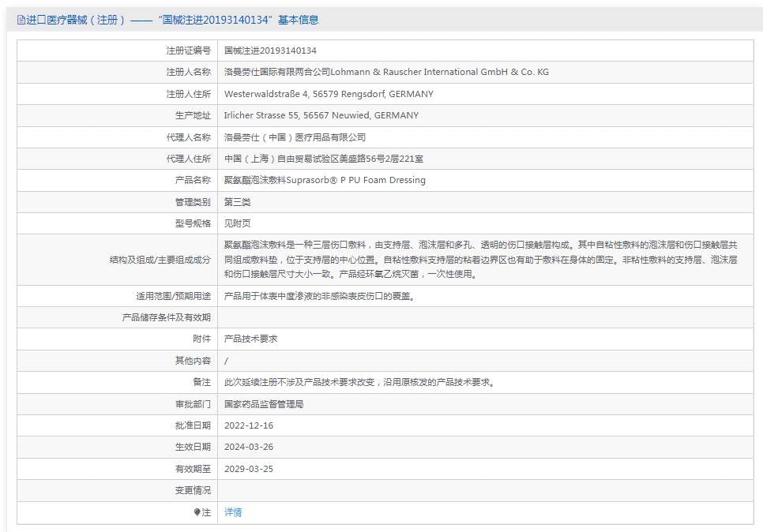Click the 产品储存条件及有效期 label
Screen dimensions: 763x532
[x=167, y=317]
